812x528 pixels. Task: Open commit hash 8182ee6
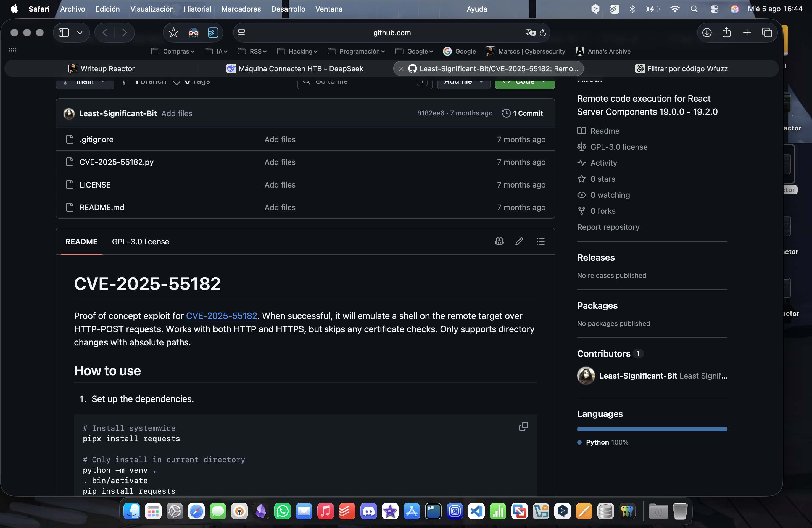(x=431, y=113)
